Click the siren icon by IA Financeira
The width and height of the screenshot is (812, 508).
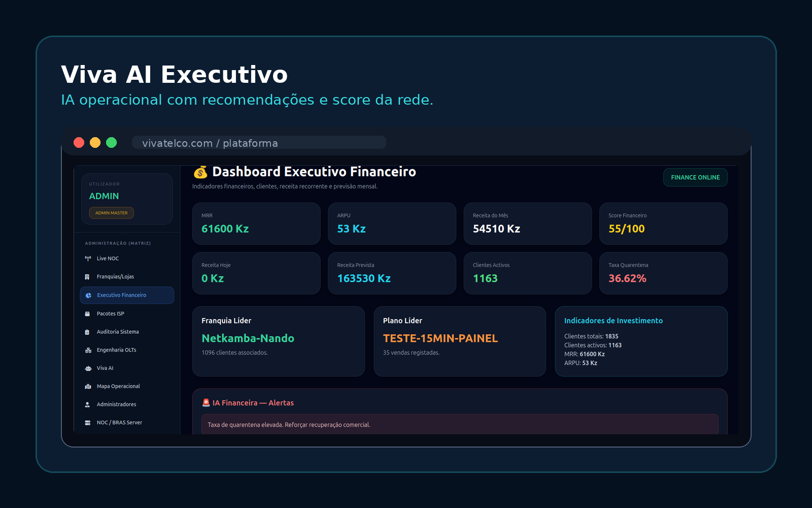[206, 403]
